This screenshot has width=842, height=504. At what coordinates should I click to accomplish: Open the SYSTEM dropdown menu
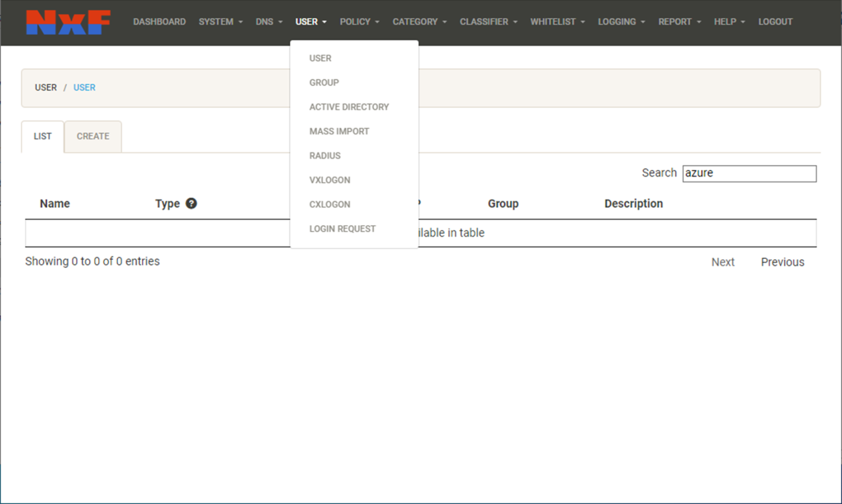coord(220,22)
